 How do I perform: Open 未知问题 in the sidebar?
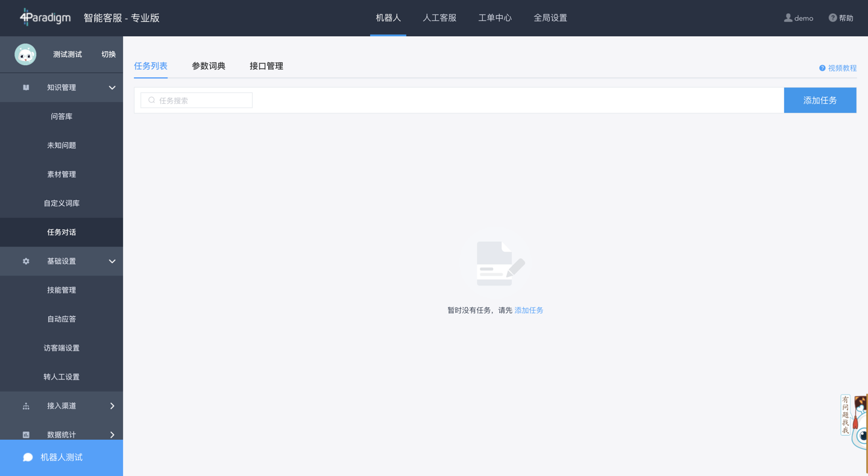click(x=61, y=145)
